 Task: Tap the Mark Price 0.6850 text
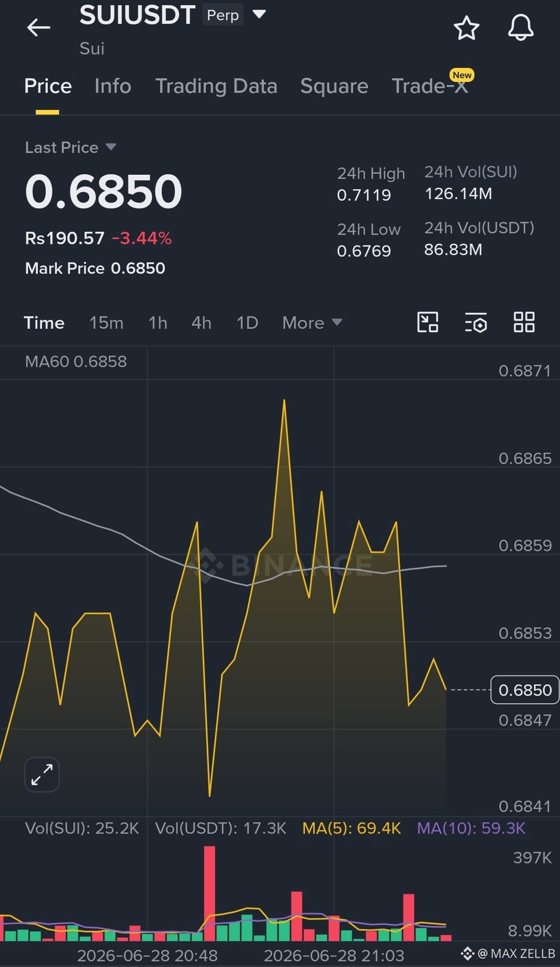(95, 268)
